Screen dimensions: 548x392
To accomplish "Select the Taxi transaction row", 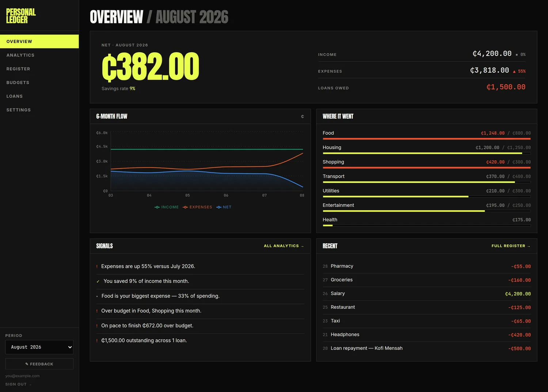I will tap(427, 321).
